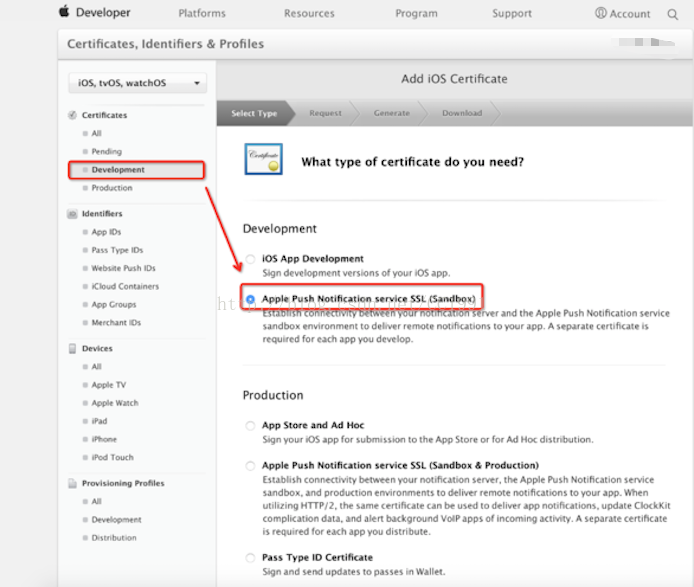The image size is (694, 587).
Task: Click the Devices section heading
Action: (97, 349)
